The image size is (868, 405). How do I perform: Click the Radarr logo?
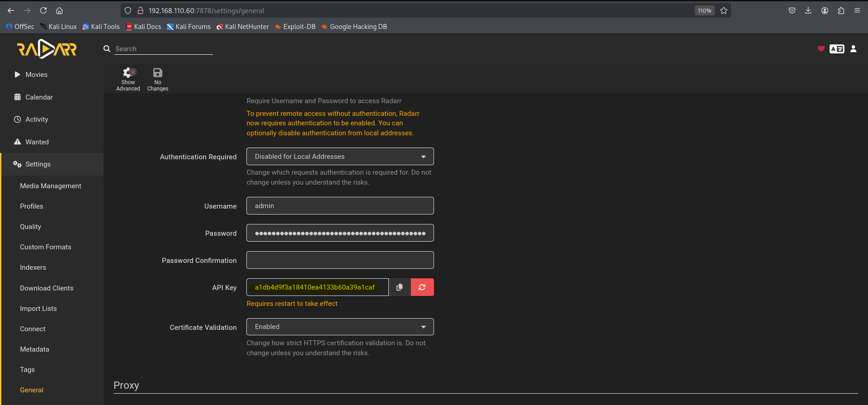point(47,49)
